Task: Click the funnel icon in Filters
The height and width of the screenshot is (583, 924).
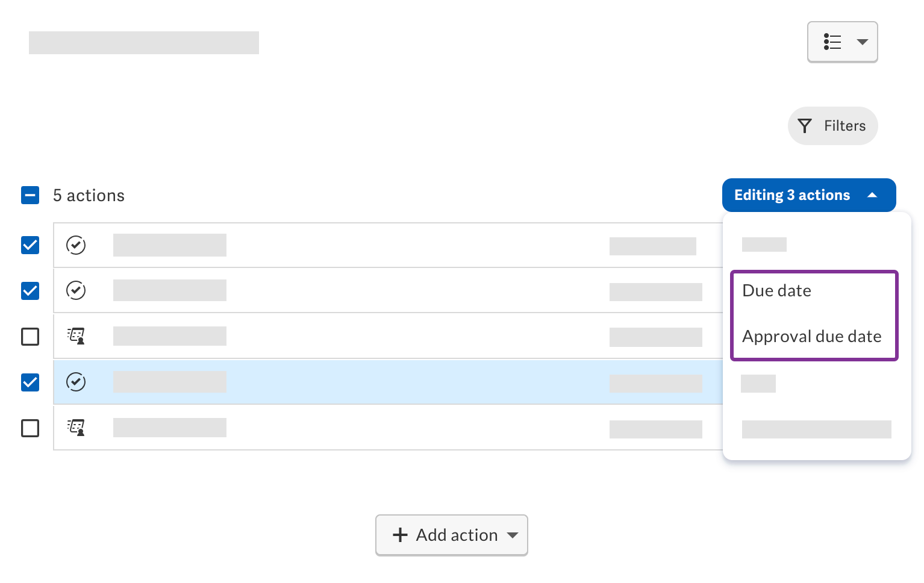Action: tap(805, 126)
